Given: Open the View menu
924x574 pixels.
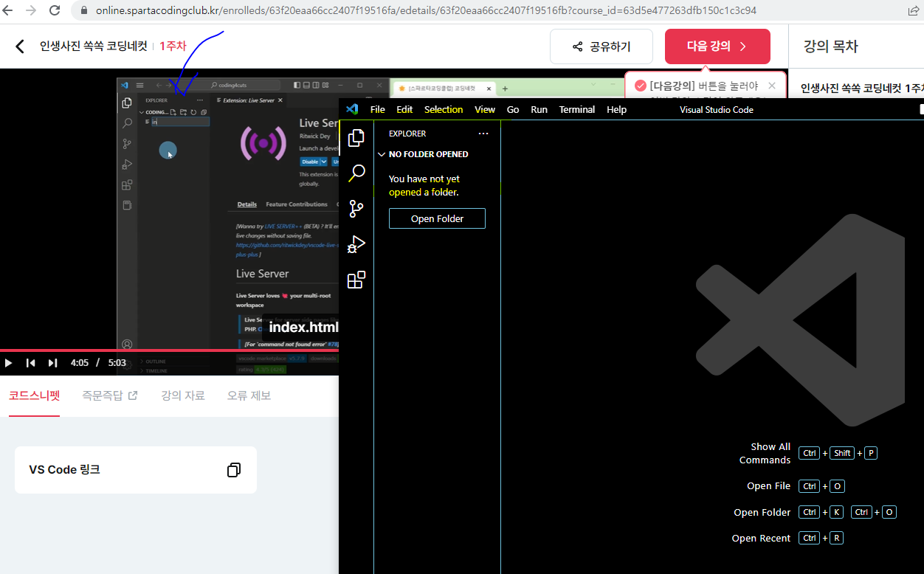Looking at the screenshot, I should click(x=485, y=109).
